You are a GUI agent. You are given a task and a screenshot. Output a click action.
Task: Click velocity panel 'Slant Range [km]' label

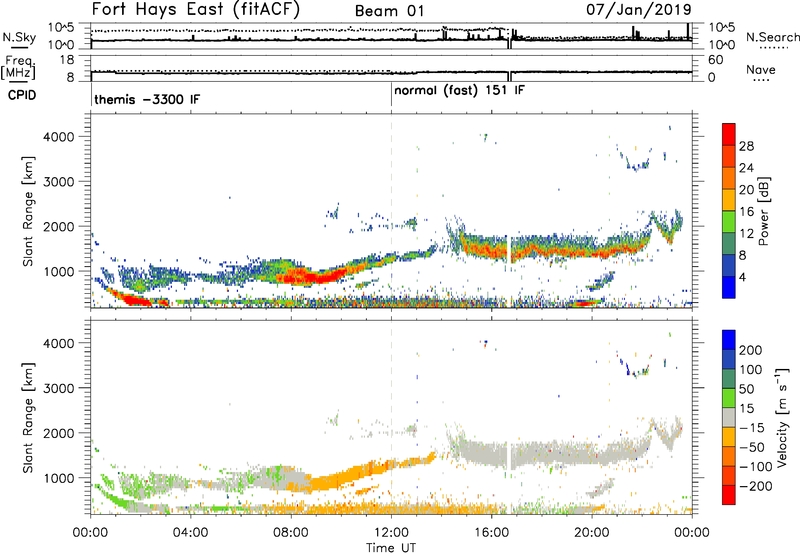[28, 417]
